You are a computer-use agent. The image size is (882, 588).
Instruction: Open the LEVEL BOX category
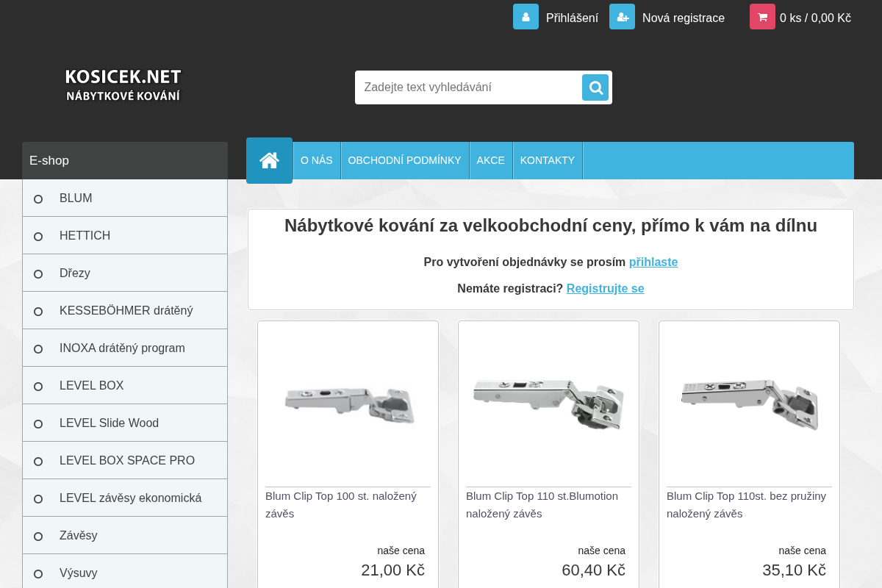pos(125,386)
